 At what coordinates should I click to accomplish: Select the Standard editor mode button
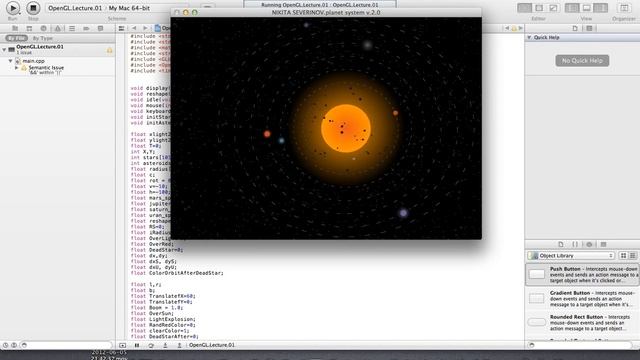[x=524, y=8]
